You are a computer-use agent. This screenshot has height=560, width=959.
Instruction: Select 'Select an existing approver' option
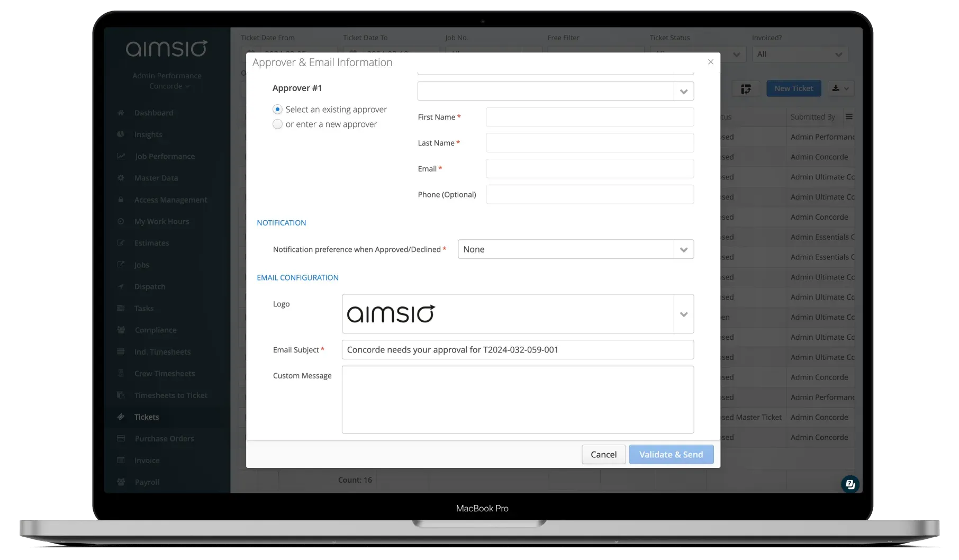pos(277,109)
